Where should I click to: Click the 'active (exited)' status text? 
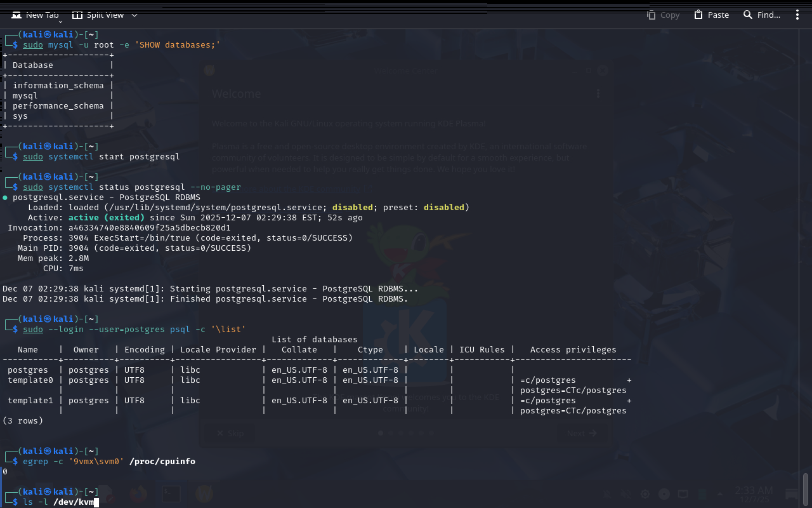(106, 218)
